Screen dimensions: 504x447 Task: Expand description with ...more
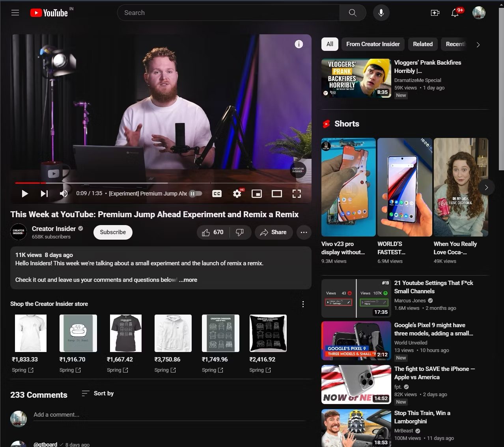click(x=188, y=280)
